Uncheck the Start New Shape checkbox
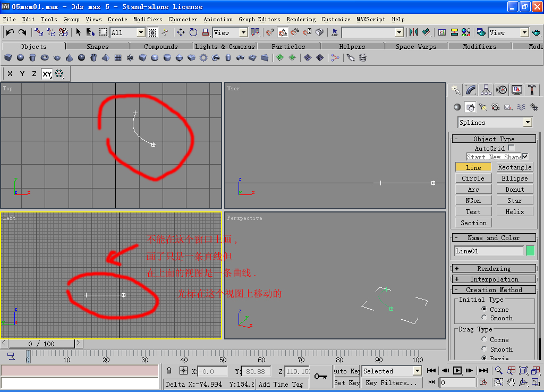The width and height of the screenshot is (544, 392). 525,157
